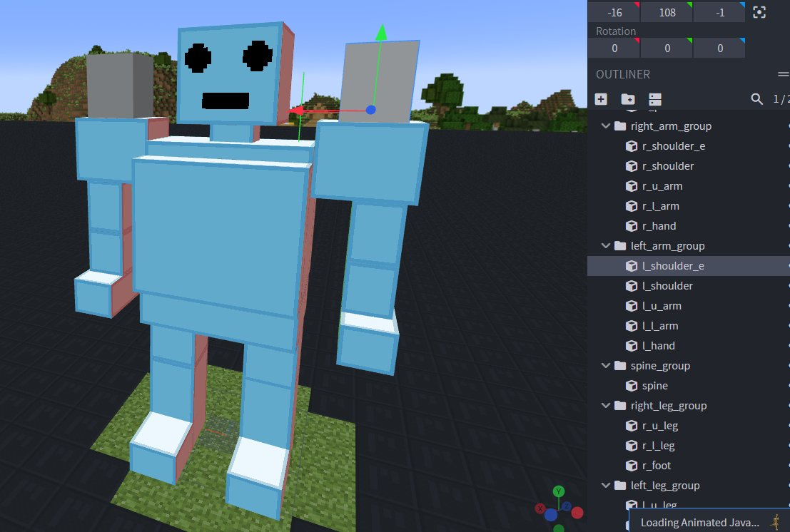790x532 pixels.
Task: Click the OUTLINER panel header
Action: point(624,73)
